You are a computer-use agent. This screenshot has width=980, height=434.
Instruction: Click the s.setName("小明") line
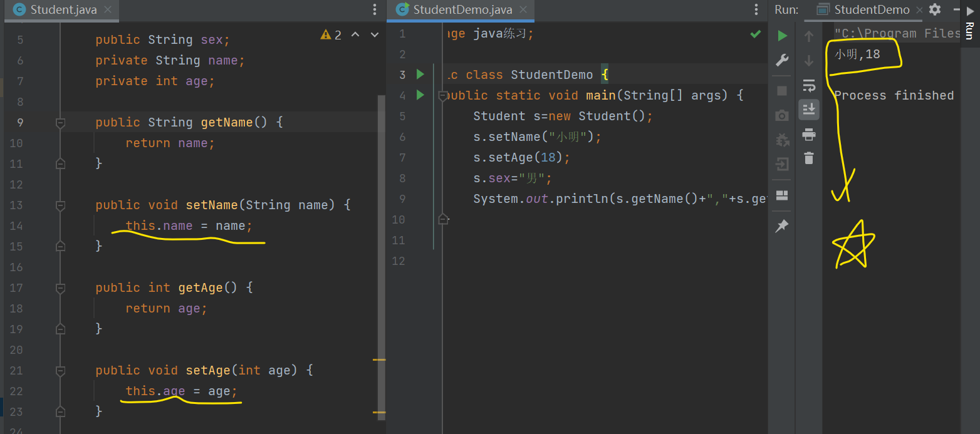pos(537,137)
